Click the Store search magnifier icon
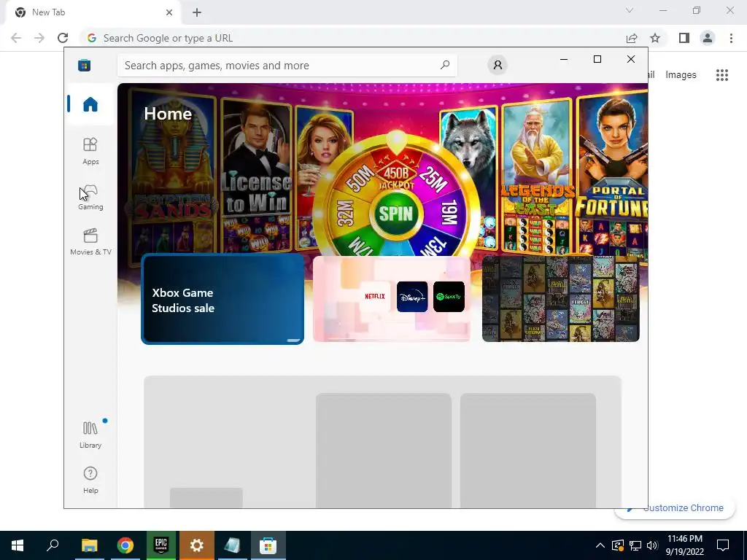The width and height of the screenshot is (747, 560). pos(444,65)
